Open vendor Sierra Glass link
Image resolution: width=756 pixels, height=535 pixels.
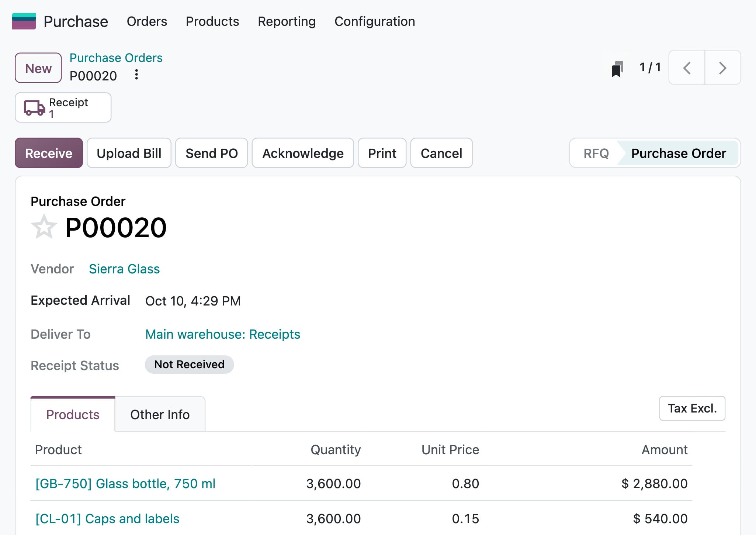pos(124,269)
